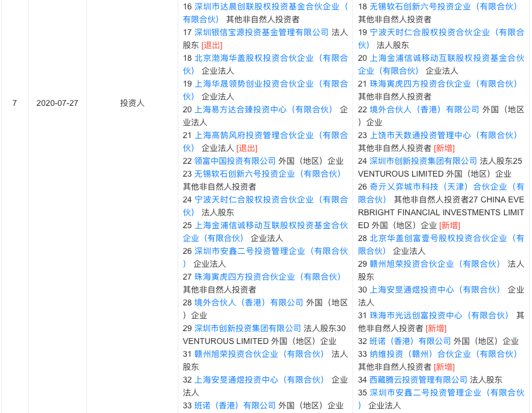Viewport: 532px width, 413px height.
Task: Open 纳维投资（赣州）合伙企业 link
Action: pyautogui.click(x=444, y=355)
